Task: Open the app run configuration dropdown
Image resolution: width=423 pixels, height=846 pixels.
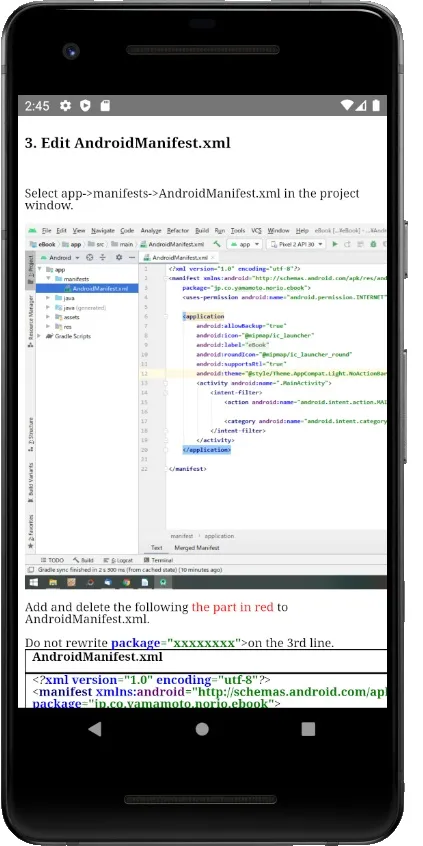Action: (244, 244)
